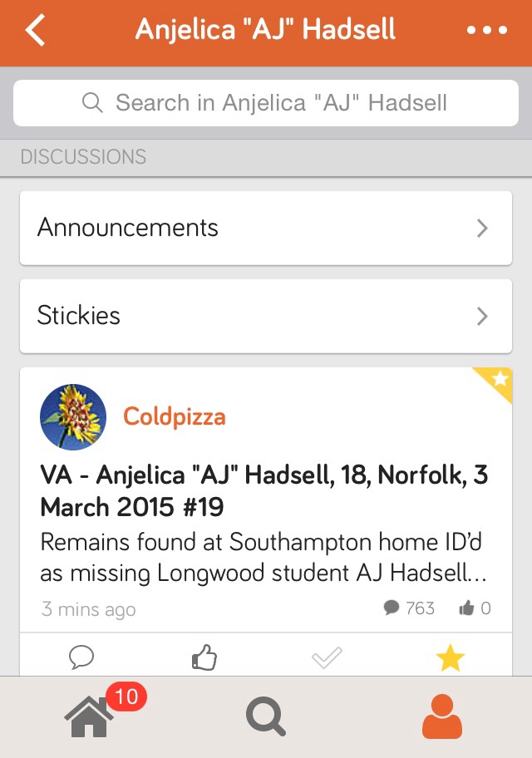Viewport: 532px width, 758px height.
Task: Tap the back arrow in header
Action: coord(35,31)
